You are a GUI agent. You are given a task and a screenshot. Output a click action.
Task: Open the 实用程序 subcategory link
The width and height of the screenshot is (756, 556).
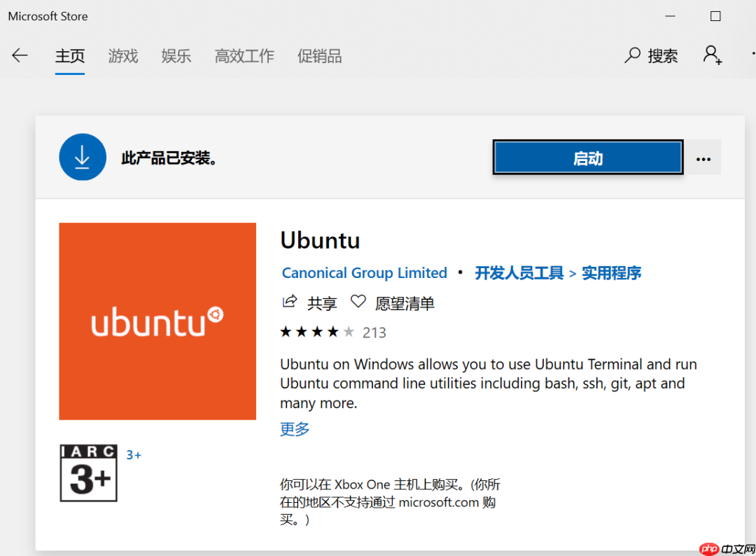coord(611,272)
